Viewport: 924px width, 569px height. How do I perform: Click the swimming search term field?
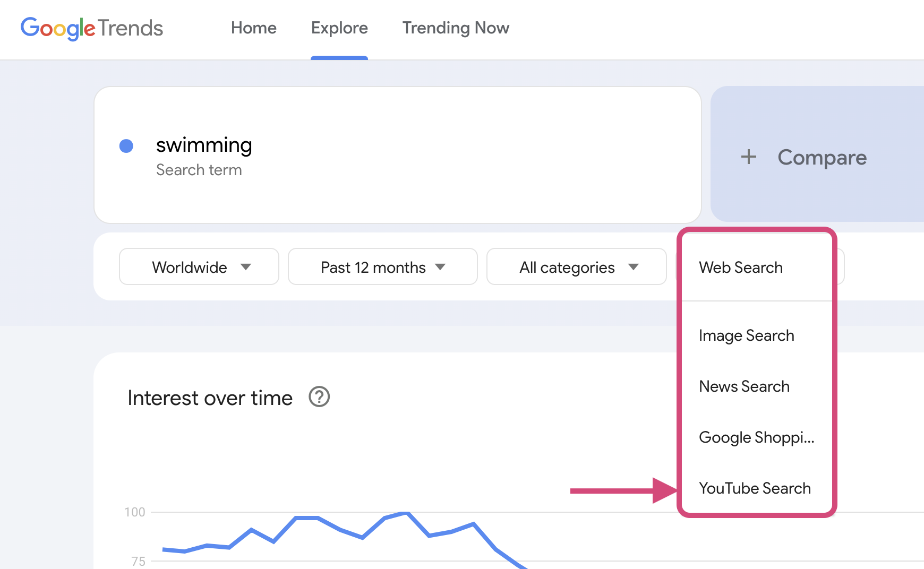pos(204,145)
